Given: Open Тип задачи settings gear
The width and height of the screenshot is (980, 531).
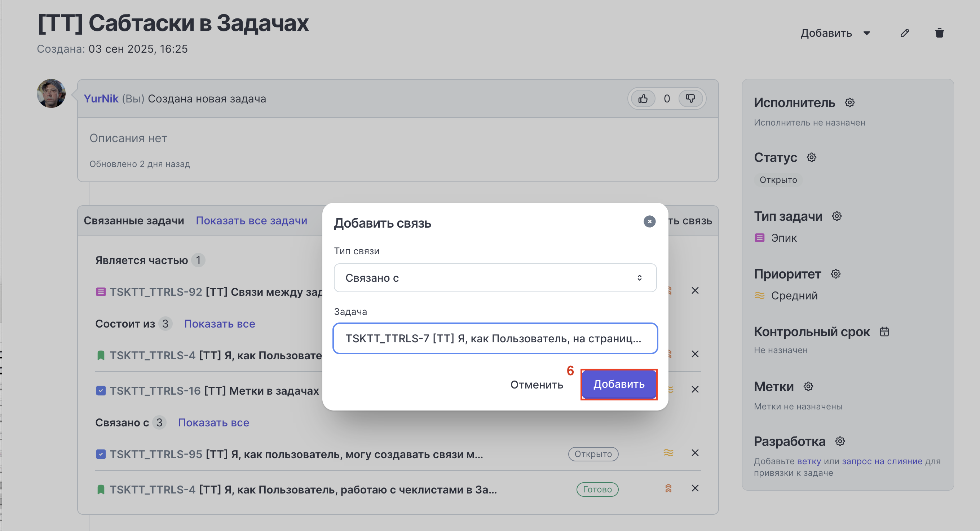Looking at the screenshot, I should click(x=836, y=216).
